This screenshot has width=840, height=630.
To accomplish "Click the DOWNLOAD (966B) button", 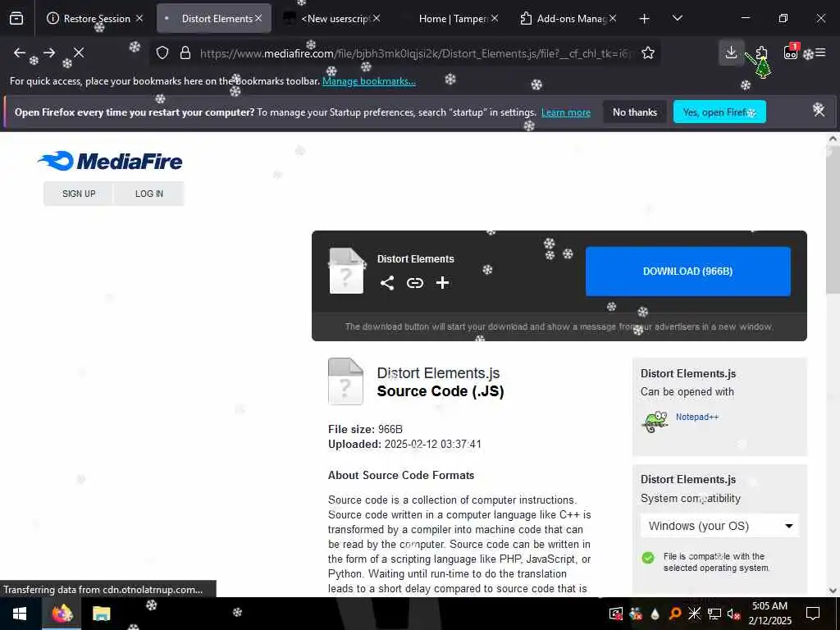I will coord(688,271).
